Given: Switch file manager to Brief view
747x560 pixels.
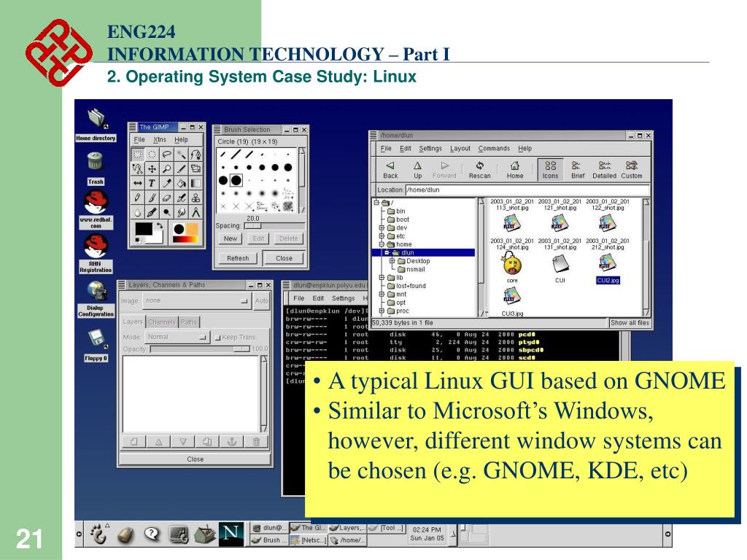Looking at the screenshot, I should pyautogui.click(x=578, y=169).
